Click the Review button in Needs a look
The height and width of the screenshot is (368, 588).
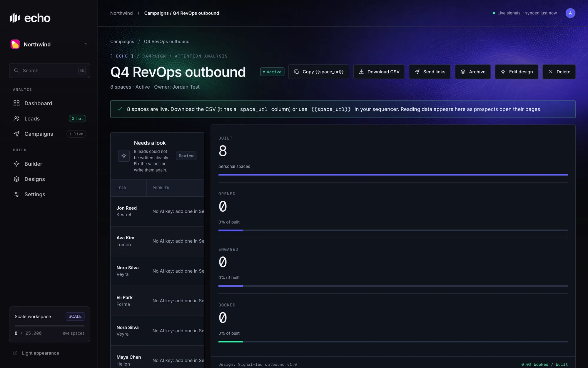click(x=186, y=156)
